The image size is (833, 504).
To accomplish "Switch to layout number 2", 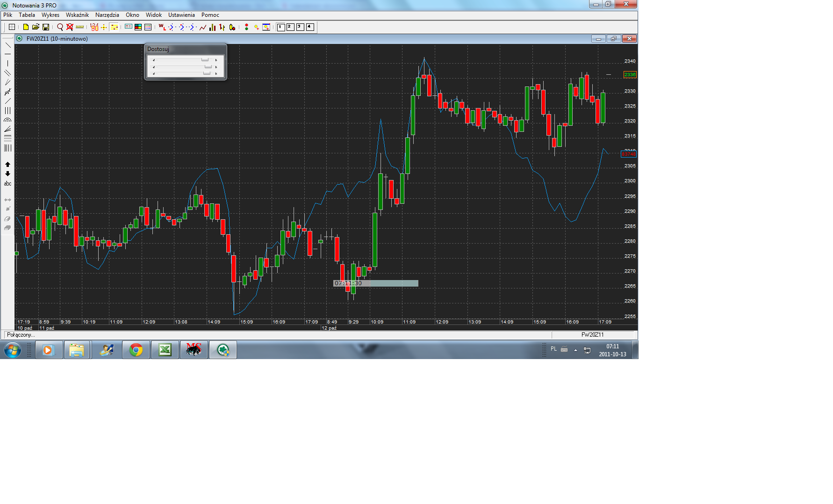I will tap(290, 27).
